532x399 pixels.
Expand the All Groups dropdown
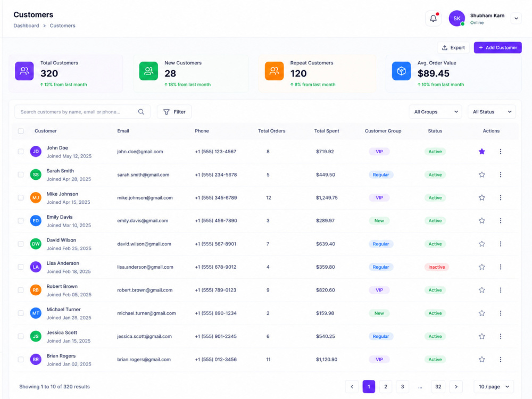click(435, 112)
